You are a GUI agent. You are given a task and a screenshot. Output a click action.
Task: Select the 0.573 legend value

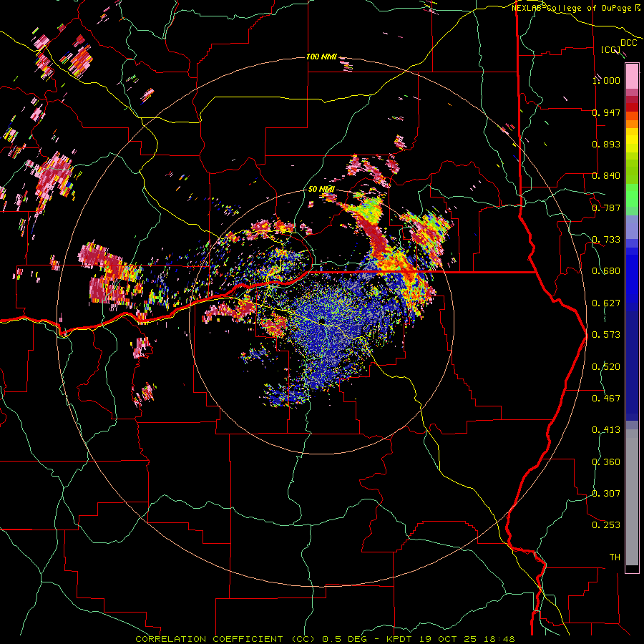(606, 335)
